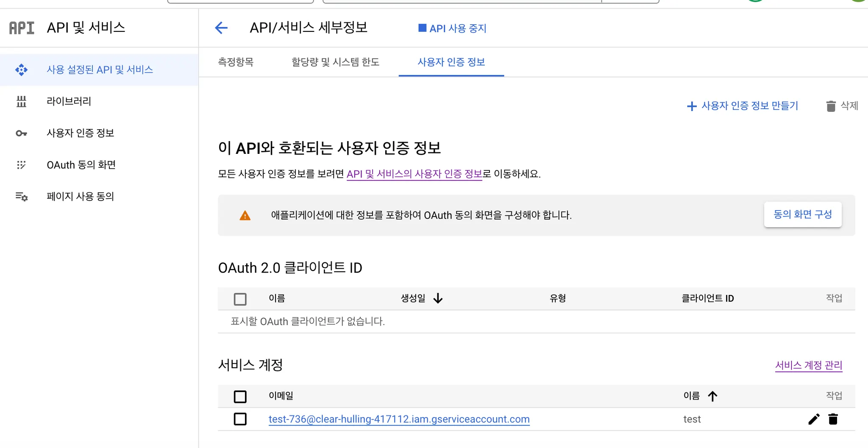This screenshot has height=448, width=868.
Task: Click the 'test' name cell
Action: click(x=692, y=419)
